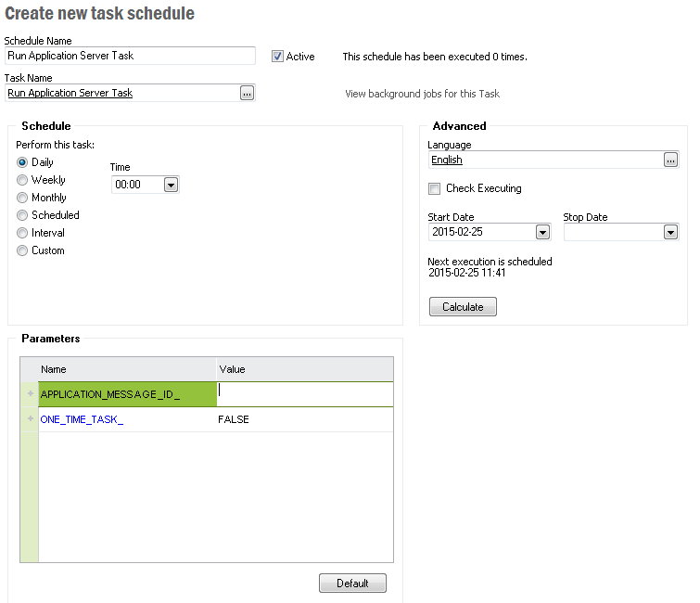Viewport: 700px width, 603px height.
Task: Toggle the Active checkbox
Action: (x=277, y=57)
